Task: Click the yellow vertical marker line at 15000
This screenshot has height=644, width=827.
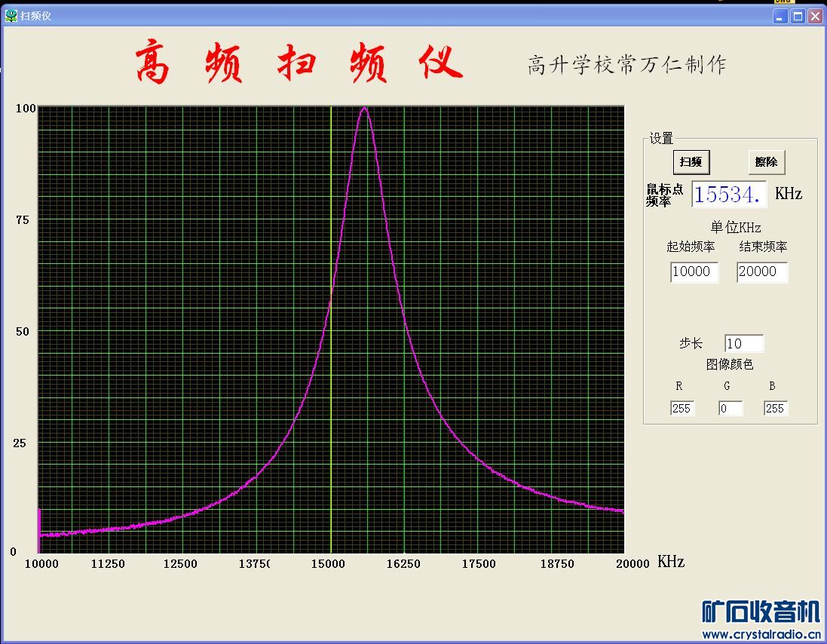Action: coord(331,330)
